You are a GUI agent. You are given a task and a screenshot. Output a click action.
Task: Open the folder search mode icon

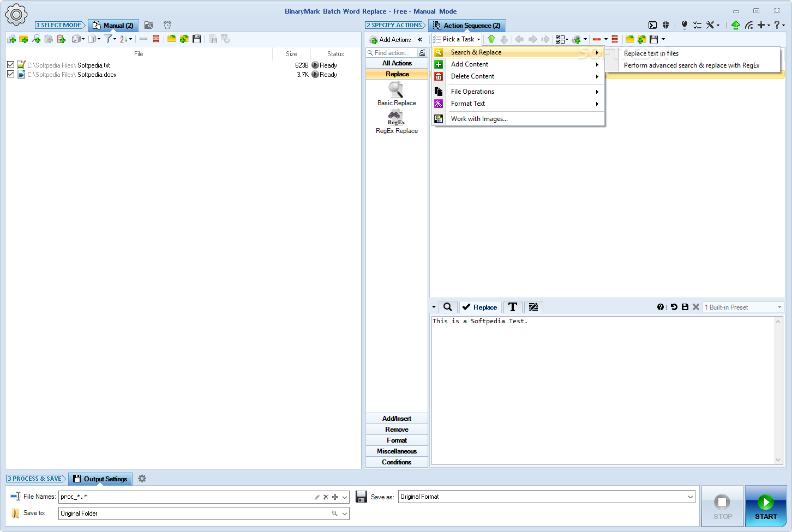coord(148,25)
